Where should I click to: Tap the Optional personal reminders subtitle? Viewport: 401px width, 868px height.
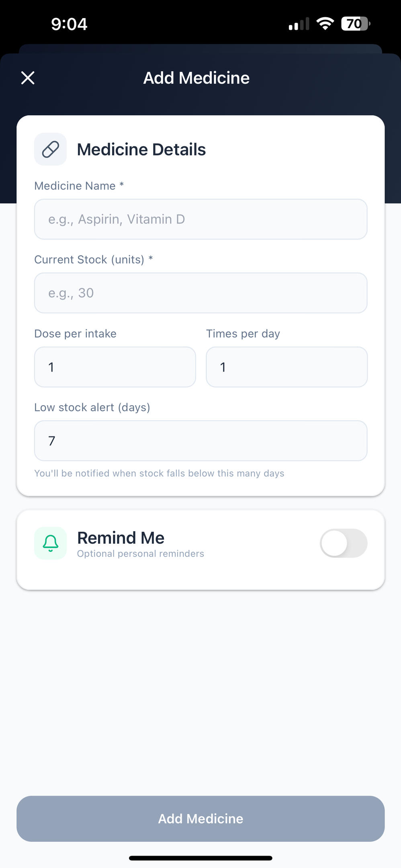pos(141,554)
